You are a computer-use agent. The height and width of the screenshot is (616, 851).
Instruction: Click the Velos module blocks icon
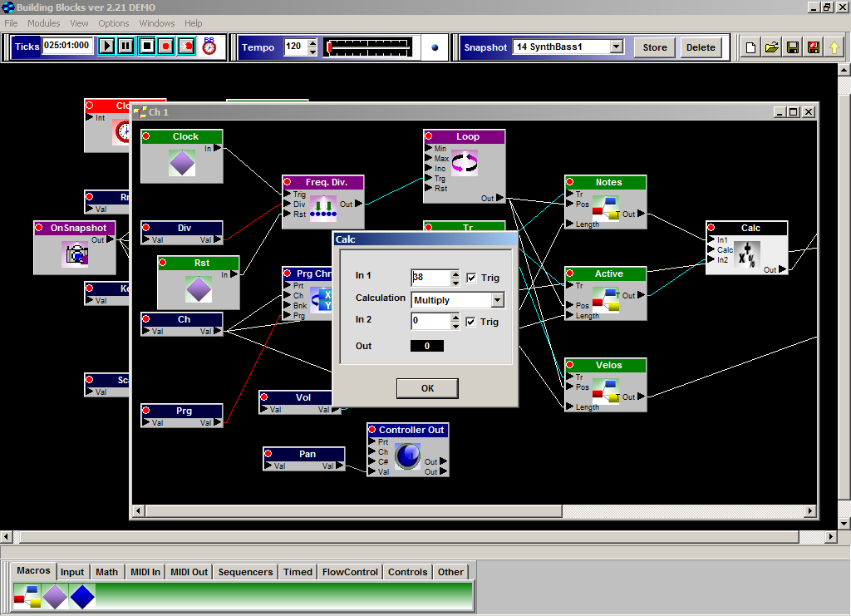(606, 392)
